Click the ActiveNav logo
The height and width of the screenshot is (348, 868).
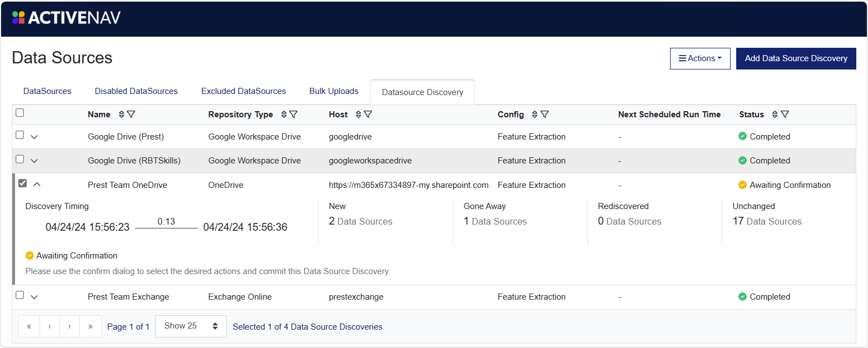point(66,18)
